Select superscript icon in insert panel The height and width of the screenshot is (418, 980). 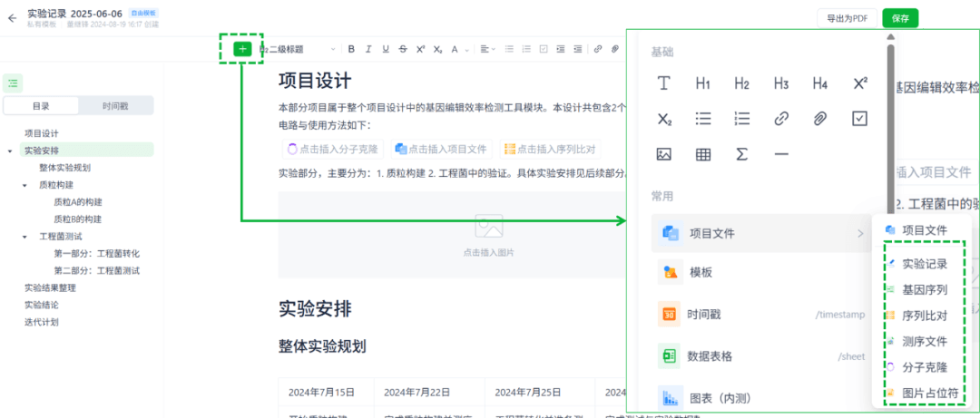tap(860, 83)
